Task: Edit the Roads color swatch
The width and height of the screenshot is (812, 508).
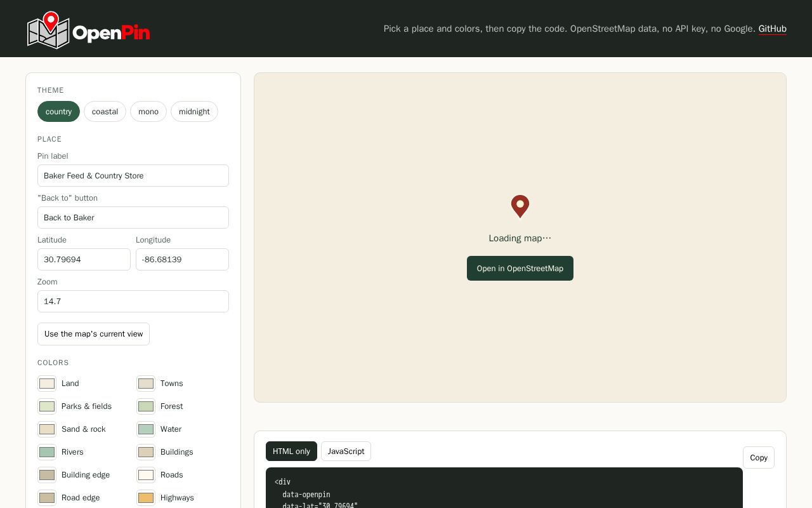Action: click(x=146, y=475)
